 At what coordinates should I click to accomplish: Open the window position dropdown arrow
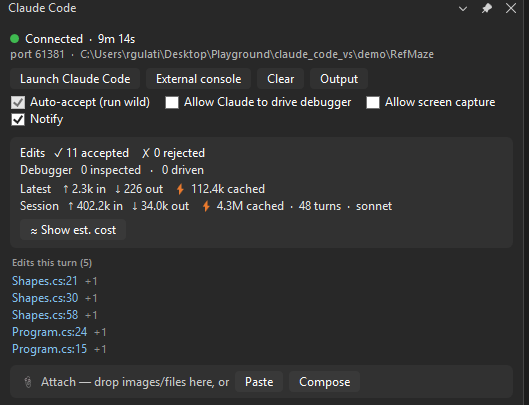(463, 9)
